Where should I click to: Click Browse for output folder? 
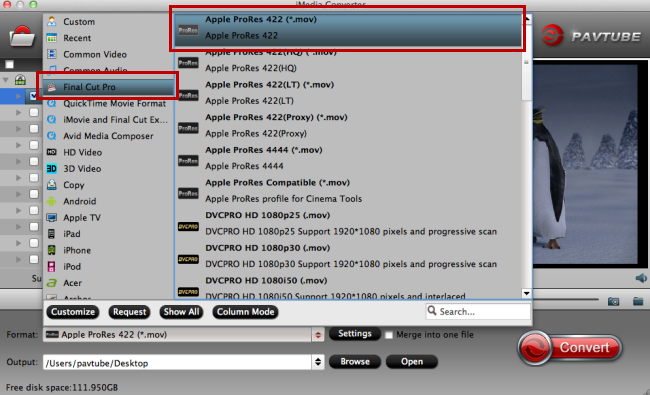(355, 361)
